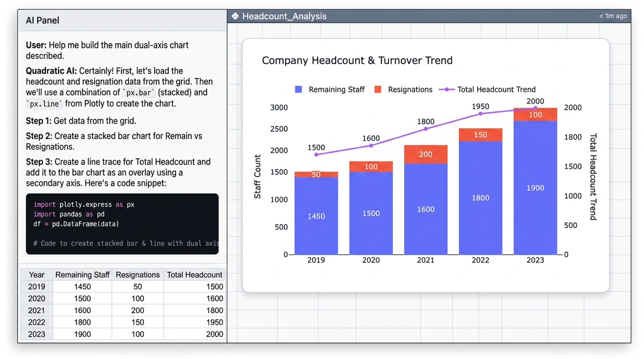
Task: Toggle Resignations legend entry
Action: pyautogui.click(x=403, y=90)
